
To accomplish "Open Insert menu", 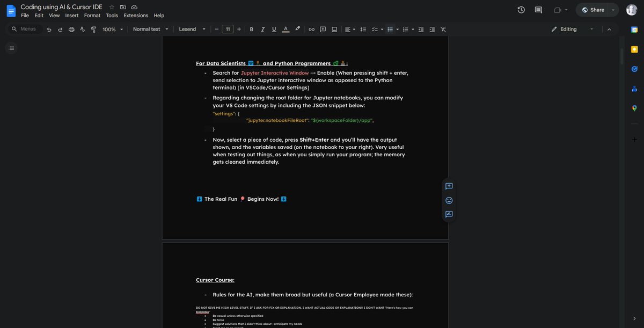I will click(x=72, y=16).
